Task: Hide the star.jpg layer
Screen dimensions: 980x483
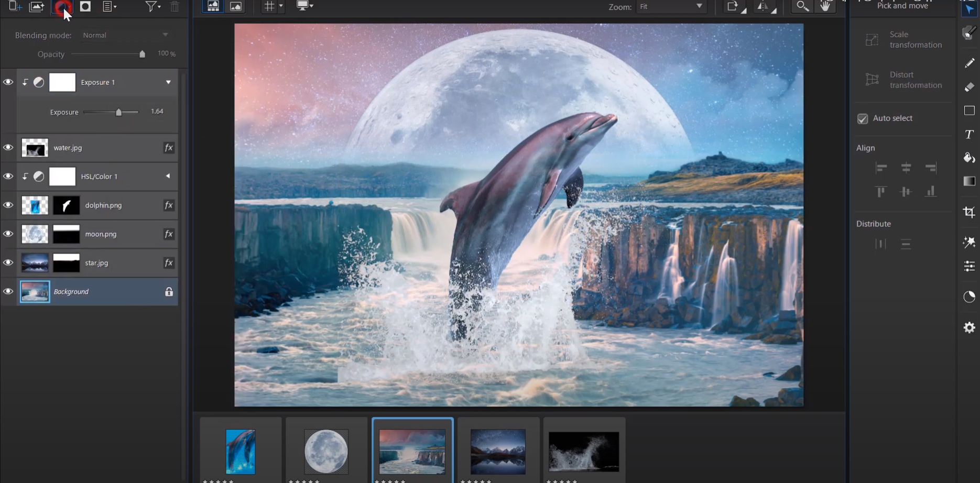Action: click(x=8, y=263)
